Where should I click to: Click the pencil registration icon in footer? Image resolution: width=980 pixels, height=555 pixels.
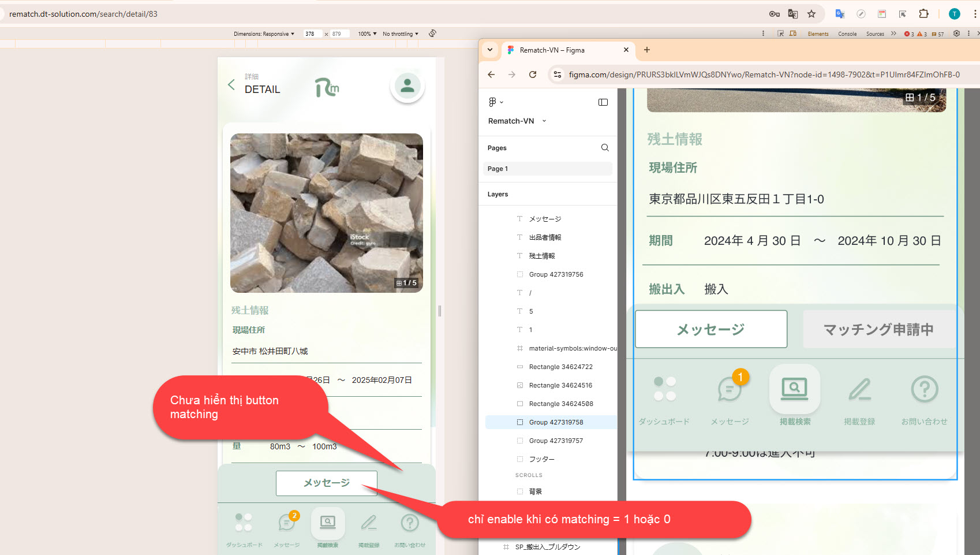pyautogui.click(x=369, y=522)
